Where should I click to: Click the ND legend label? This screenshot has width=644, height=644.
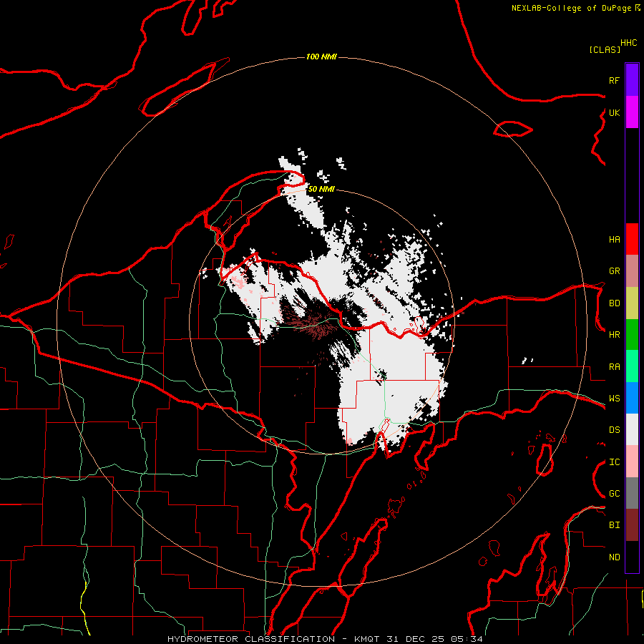tap(614, 557)
